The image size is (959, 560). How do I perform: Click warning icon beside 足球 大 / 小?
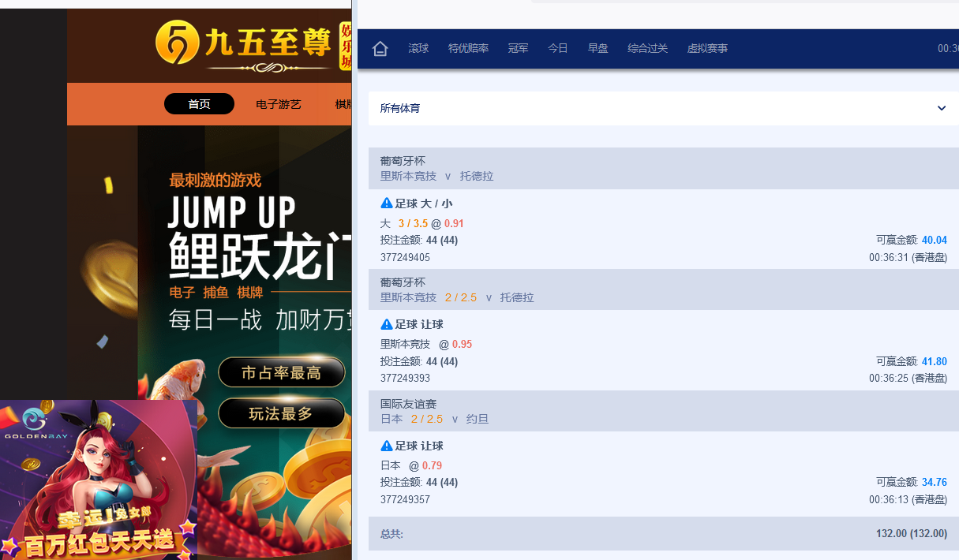pos(387,203)
